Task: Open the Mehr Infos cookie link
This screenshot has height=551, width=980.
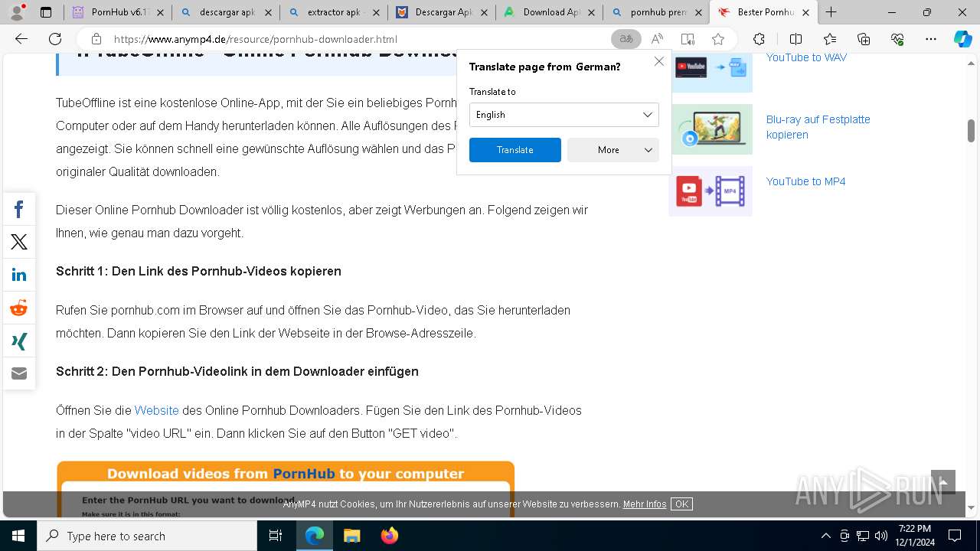Action: [645, 504]
